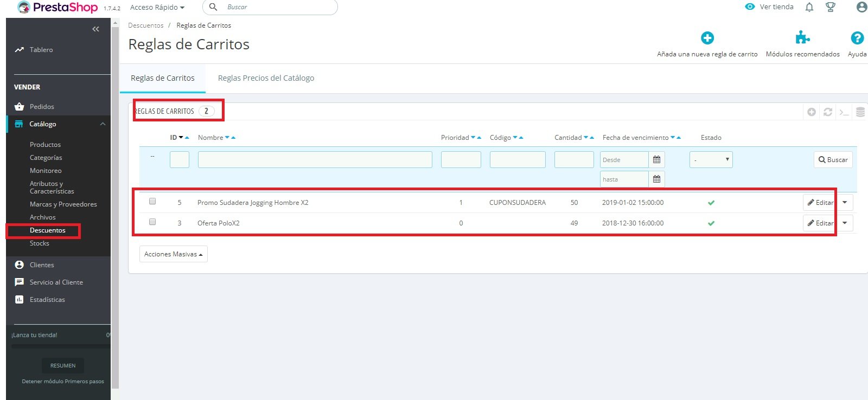Click the plus icon to add new cart rule

[x=707, y=38]
